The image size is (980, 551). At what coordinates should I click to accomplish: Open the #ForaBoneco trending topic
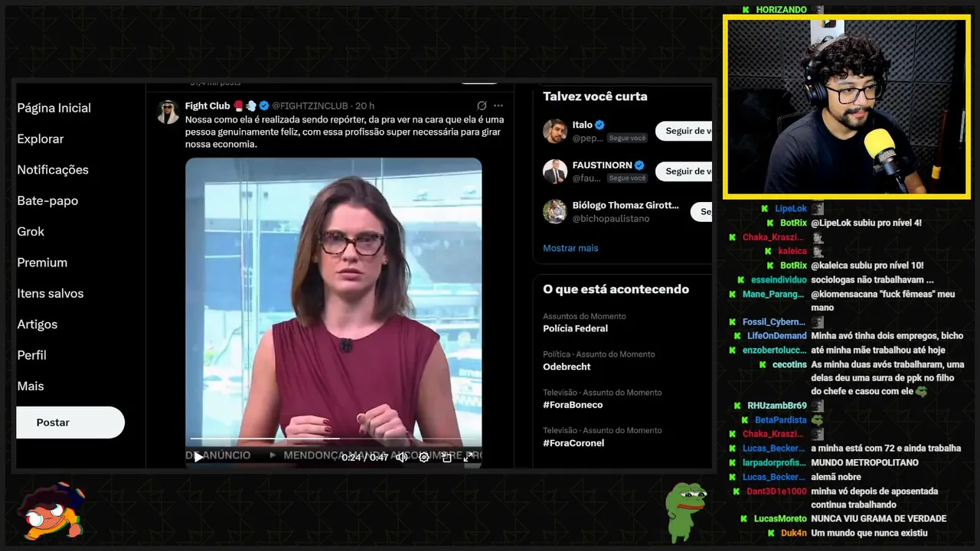(573, 405)
